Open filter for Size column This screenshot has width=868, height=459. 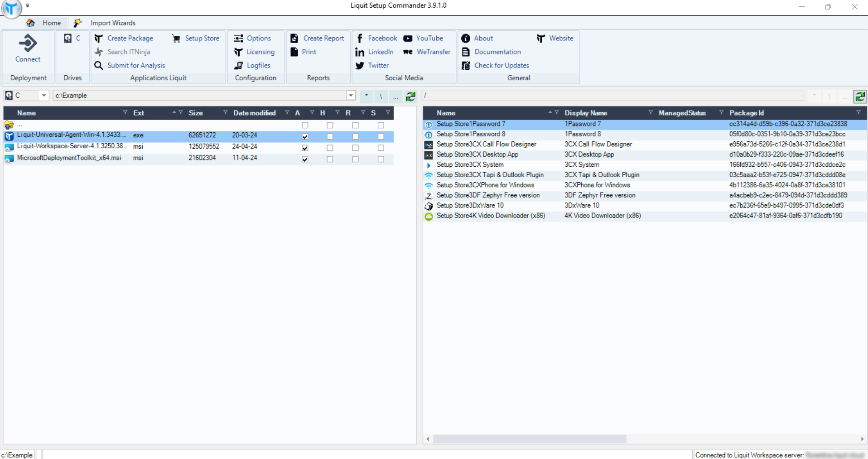tap(225, 112)
